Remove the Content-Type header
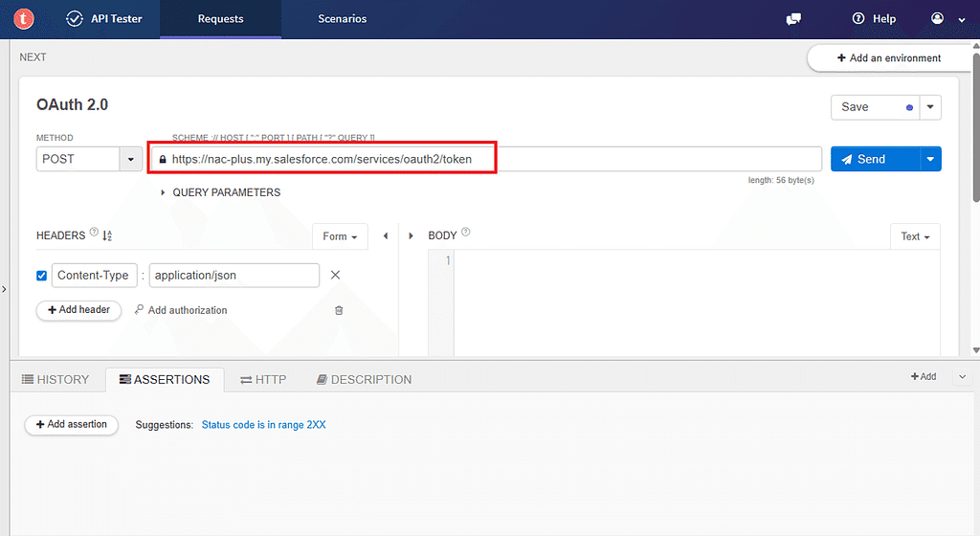This screenshot has width=980, height=536. tap(335, 275)
